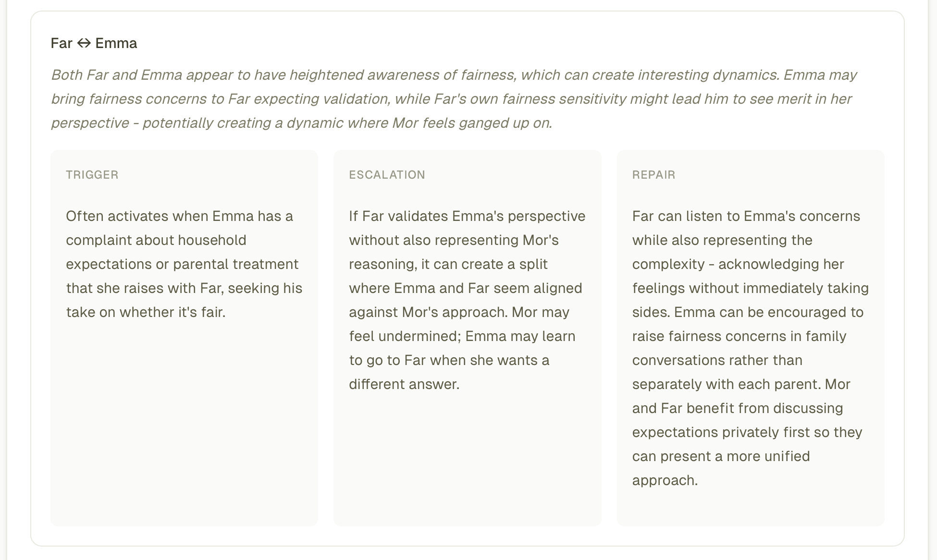Click the line "expectations privately first so they"

[747, 432]
